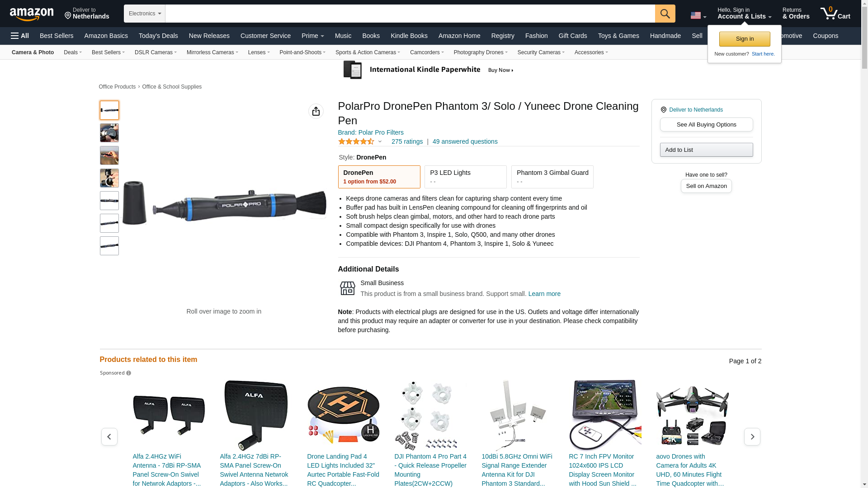Expand the star rating breakdown chevron

[380, 142]
